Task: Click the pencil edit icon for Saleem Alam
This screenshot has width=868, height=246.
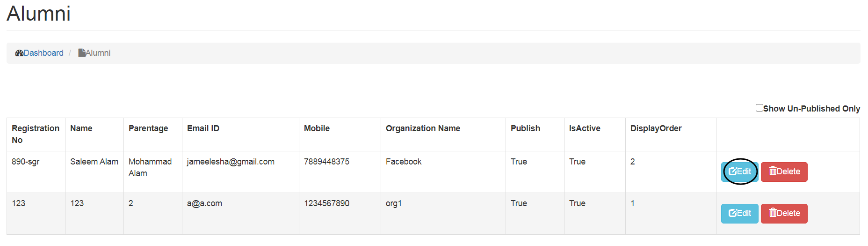Action: pos(732,171)
